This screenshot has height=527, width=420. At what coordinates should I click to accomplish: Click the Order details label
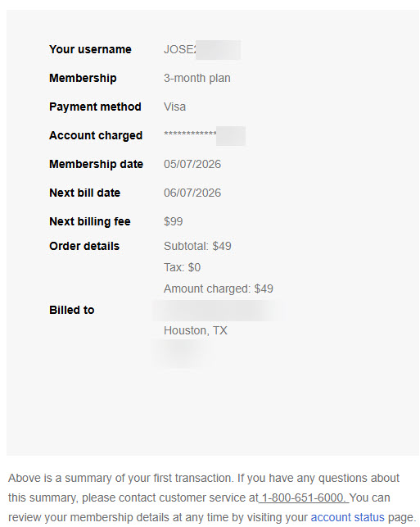pos(84,246)
